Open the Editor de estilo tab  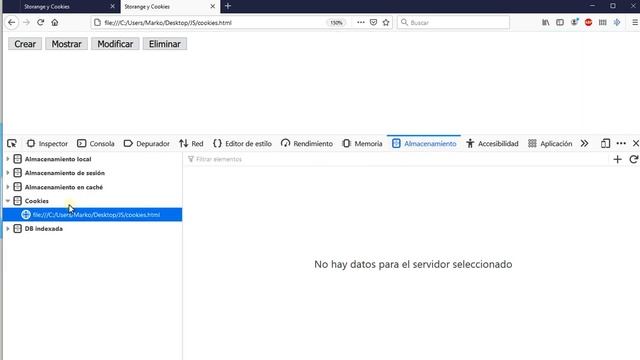[242, 143]
